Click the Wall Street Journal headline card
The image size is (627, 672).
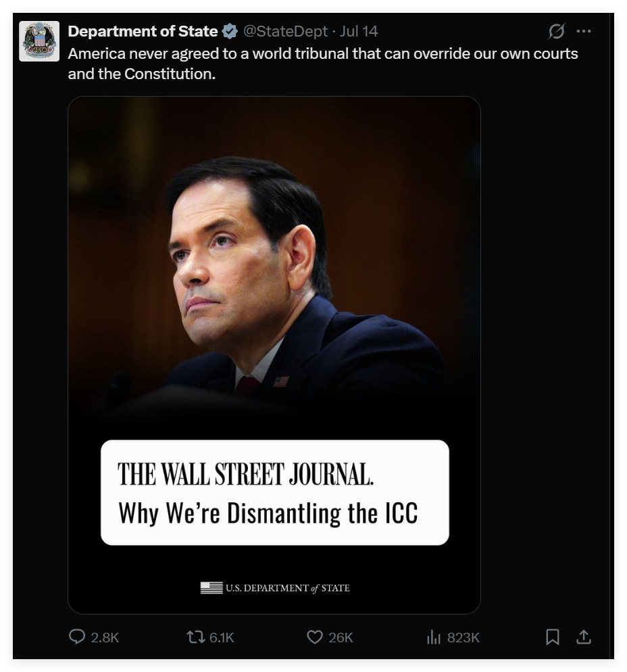275,492
